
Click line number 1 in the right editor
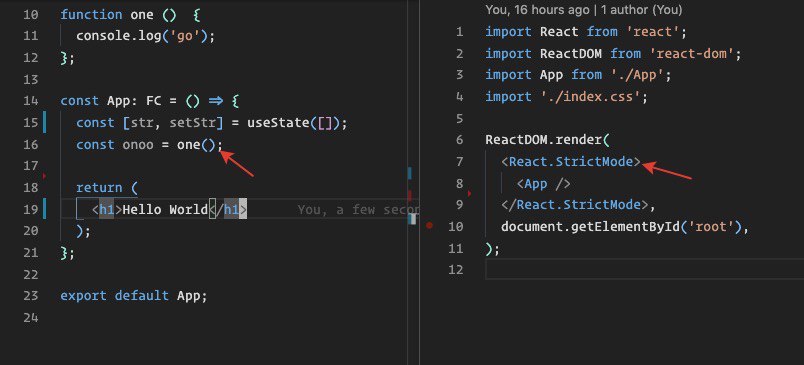(459, 32)
